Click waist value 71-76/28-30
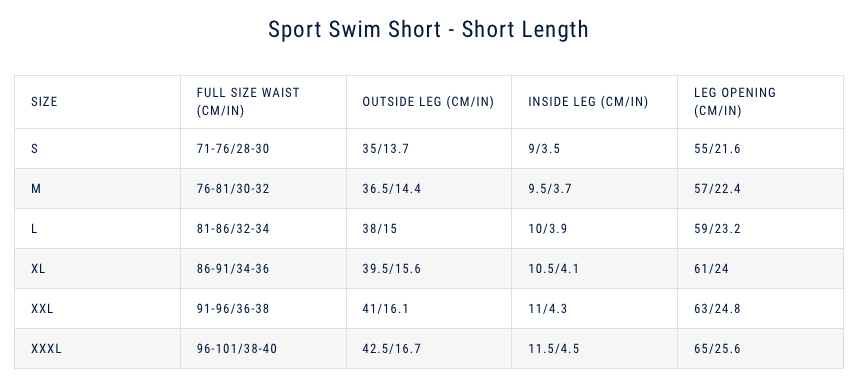 pyautogui.click(x=233, y=149)
